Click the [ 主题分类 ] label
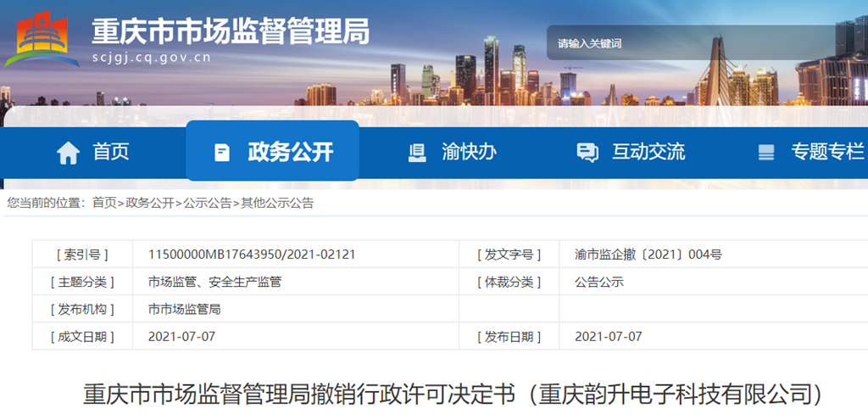 coord(82,282)
